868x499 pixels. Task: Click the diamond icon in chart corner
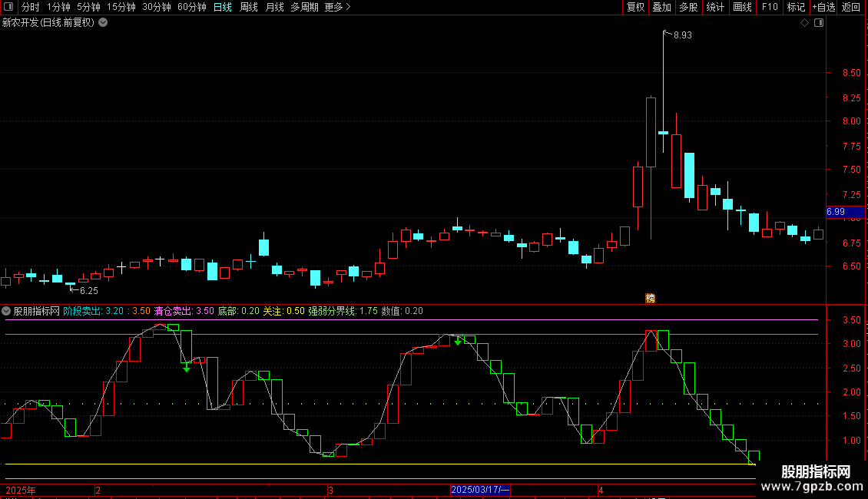(804, 23)
